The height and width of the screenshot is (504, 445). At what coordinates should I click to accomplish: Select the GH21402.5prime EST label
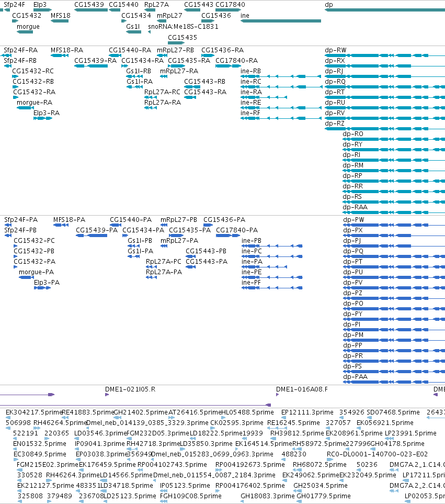pyautogui.click(x=141, y=412)
